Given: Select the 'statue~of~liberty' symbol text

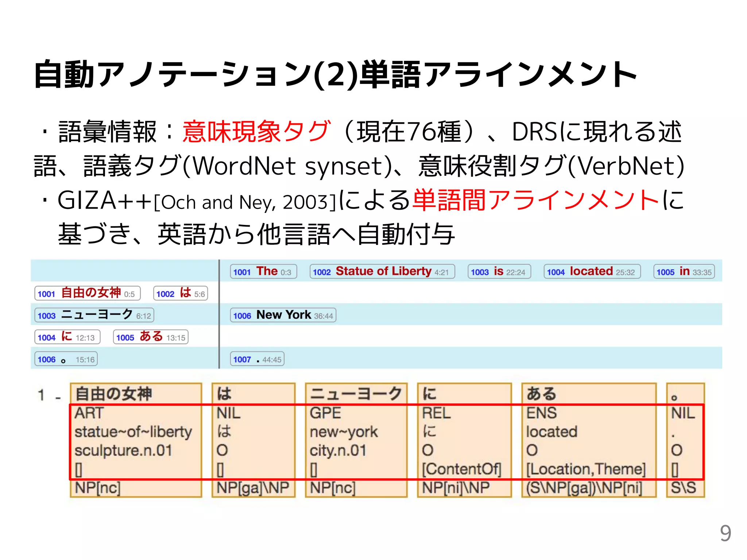Looking at the screenshot, I should 133,432.
